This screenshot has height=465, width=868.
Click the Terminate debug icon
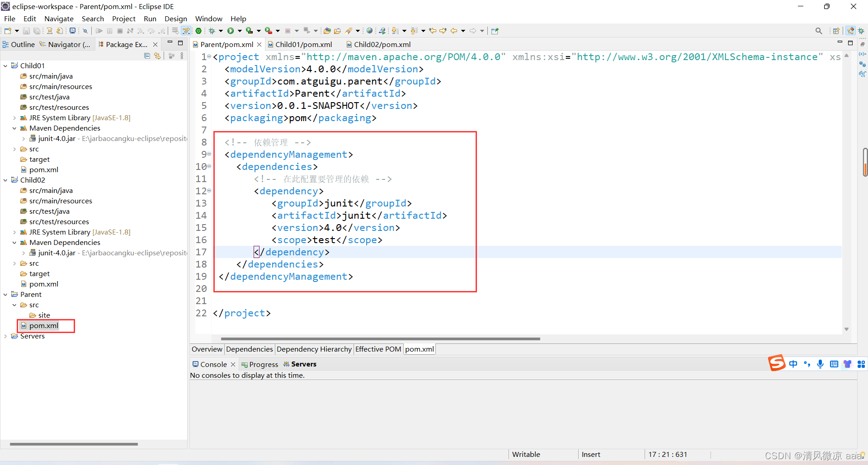120,31
